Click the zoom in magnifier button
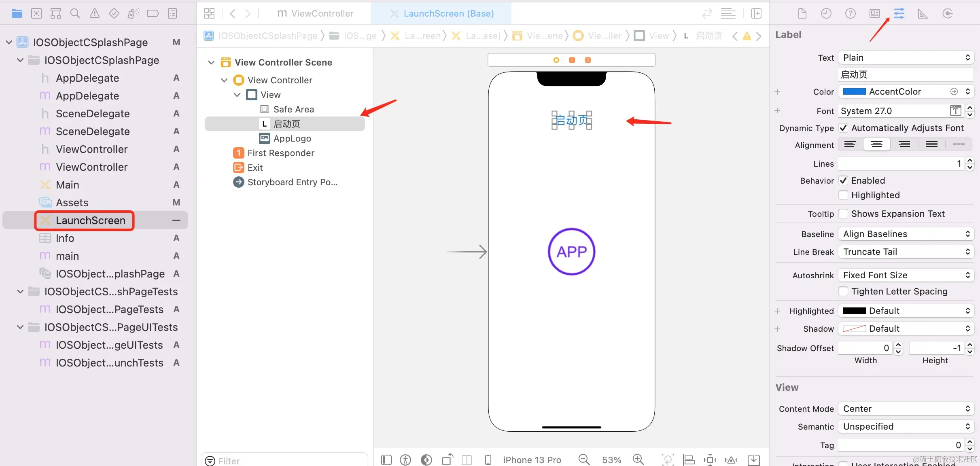 coord(638,460)
